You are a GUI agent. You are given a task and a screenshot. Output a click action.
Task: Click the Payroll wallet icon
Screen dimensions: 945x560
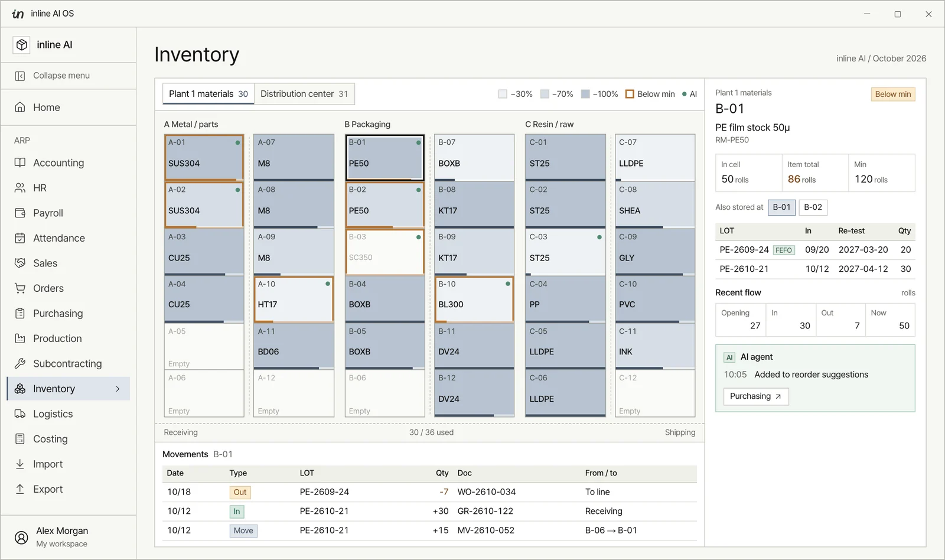click(20, 213)
